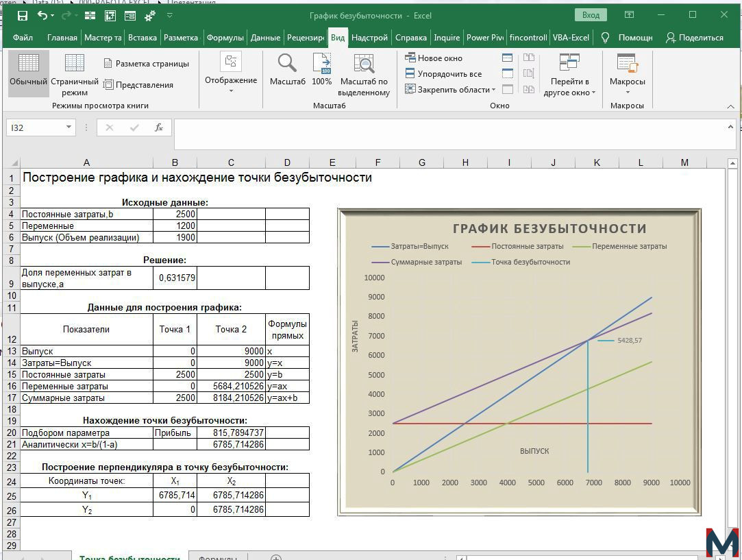The image size is (742, 560).
Task: Open the Главная tab
Action: click(62, 38)
